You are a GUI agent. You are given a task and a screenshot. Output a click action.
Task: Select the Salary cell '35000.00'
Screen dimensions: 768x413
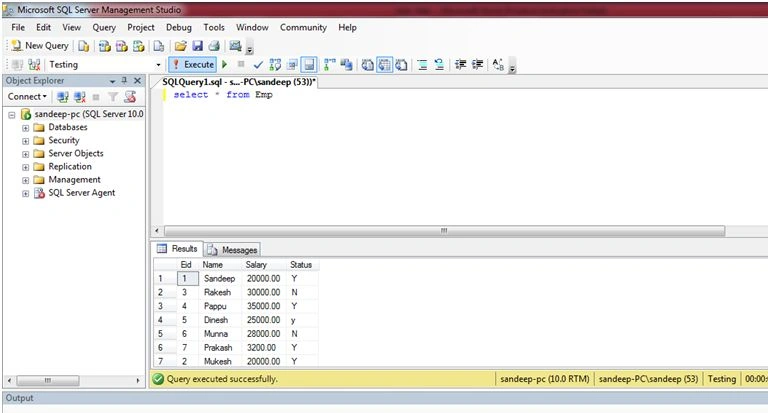pyautogui.click(x=264, y=306)
